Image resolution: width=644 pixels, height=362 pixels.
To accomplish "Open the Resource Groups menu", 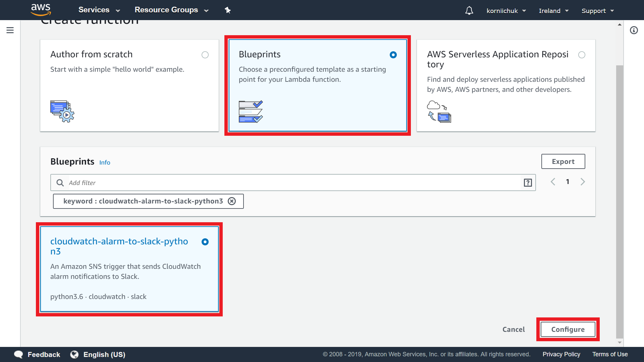I will pos(171,10).
